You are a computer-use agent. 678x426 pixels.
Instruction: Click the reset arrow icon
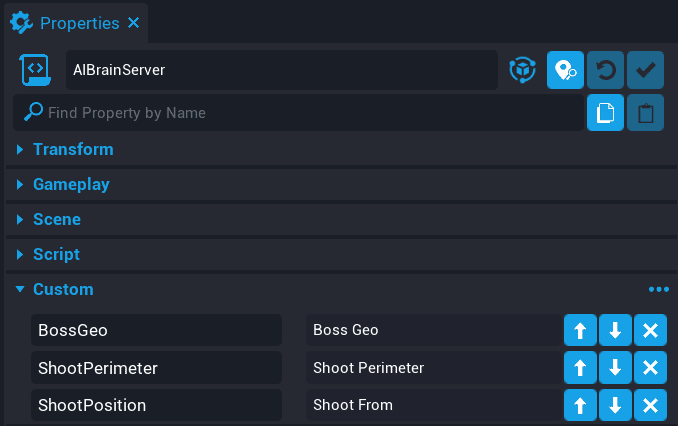point(605,71)
